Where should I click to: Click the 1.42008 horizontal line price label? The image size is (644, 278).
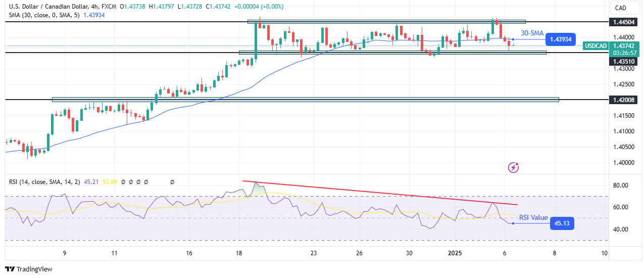tap(624, 100)
